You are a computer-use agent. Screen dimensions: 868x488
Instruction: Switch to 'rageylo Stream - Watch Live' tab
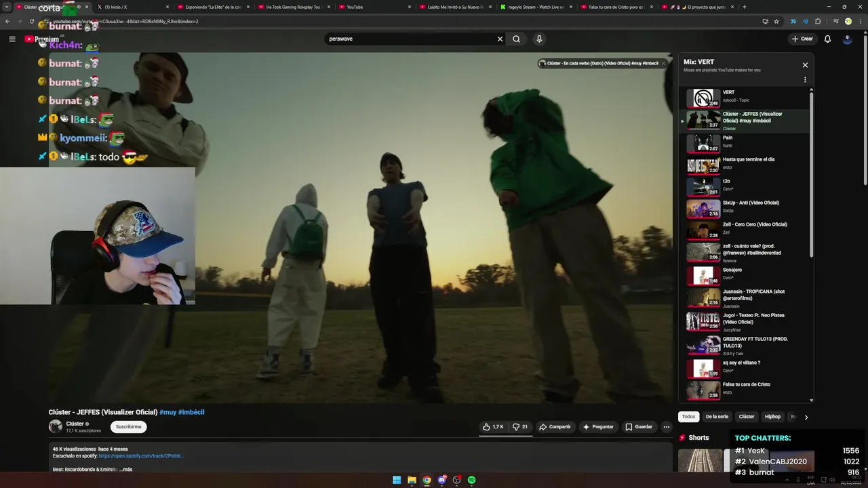click(535, 7)
